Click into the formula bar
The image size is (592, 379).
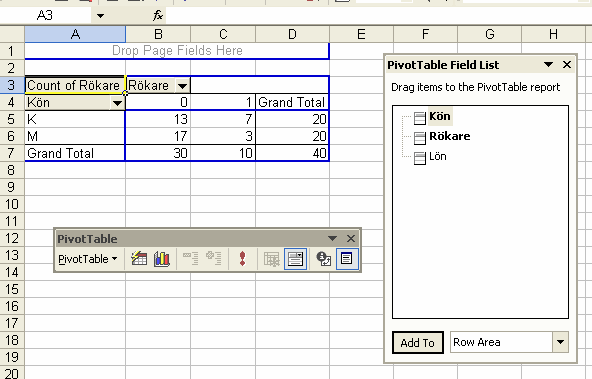point(378,15)
